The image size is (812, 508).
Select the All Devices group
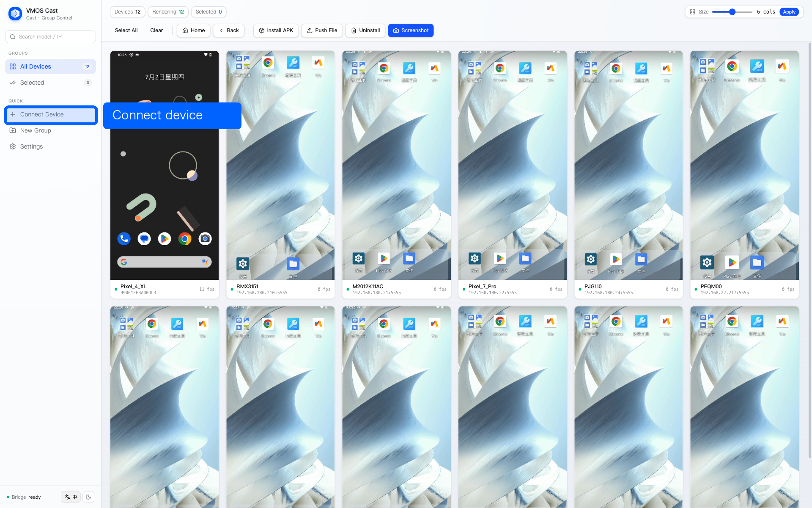coord(50,66)
